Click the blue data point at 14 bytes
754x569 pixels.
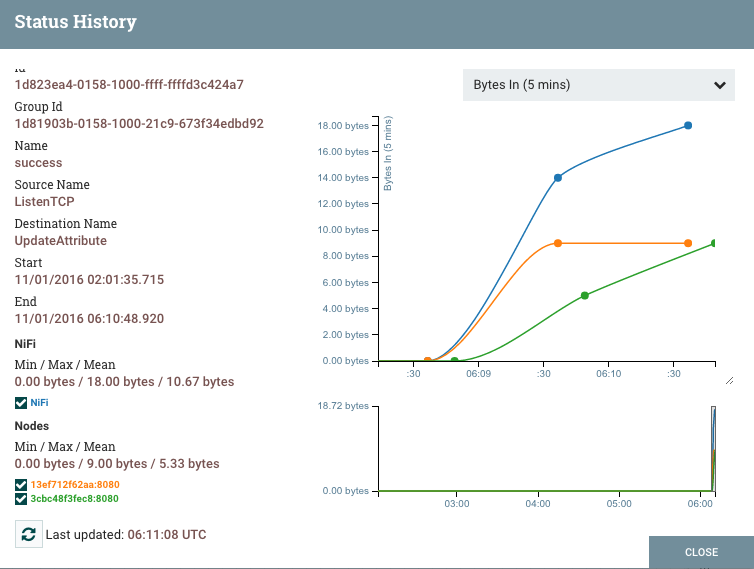(558, 178)
